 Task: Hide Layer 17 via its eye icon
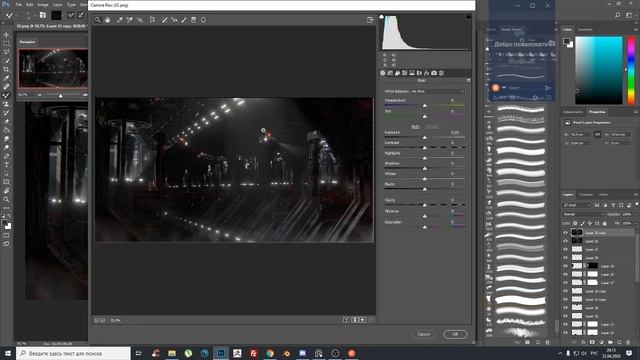[565, 282]
